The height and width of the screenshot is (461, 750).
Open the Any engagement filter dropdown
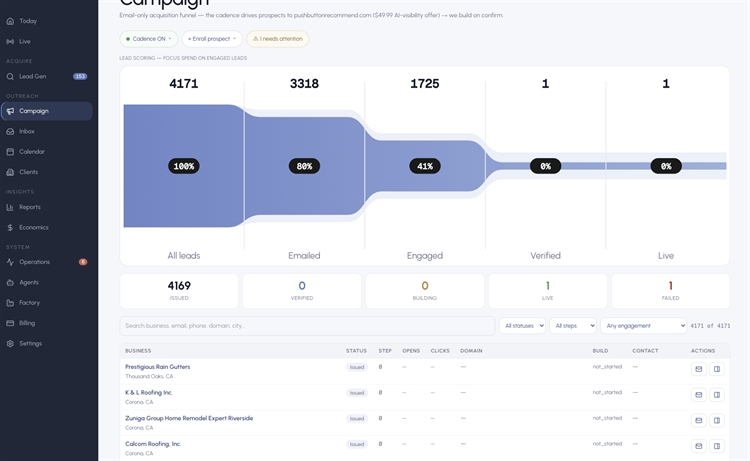click(x=644, y=326)
